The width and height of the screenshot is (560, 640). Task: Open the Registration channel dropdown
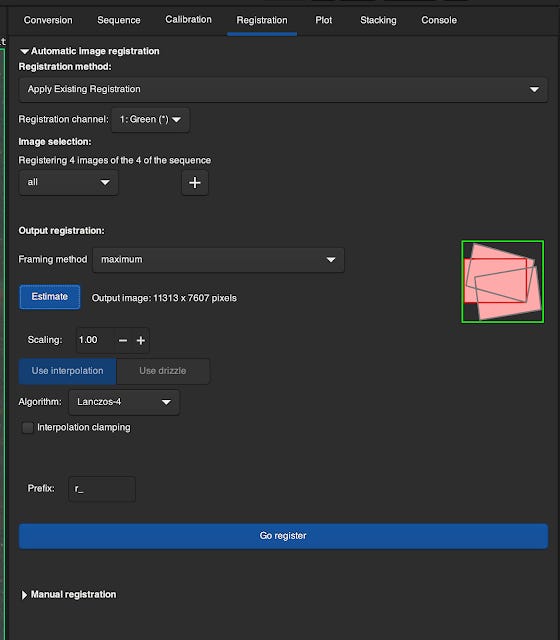click(150, 120)
